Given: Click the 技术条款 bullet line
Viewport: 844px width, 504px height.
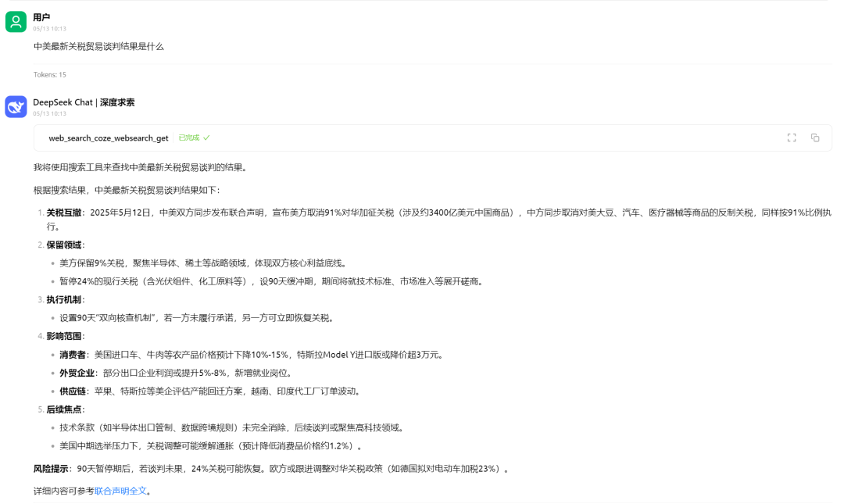Looking at the screenshot, I should pos(233,428).
